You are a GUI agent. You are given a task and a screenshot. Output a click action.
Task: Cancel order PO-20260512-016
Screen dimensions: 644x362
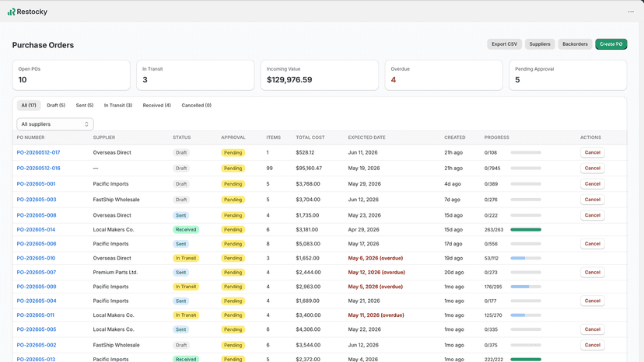pyautogui.click(x=592, y=169)
